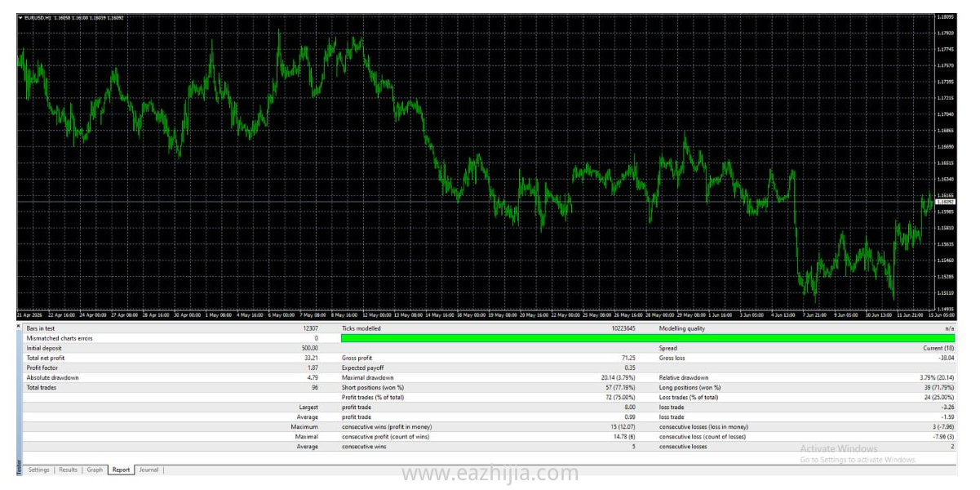Click the 'Bars in test' label
Viewport: 980px width, 490px height.
[x=39, y=328]
